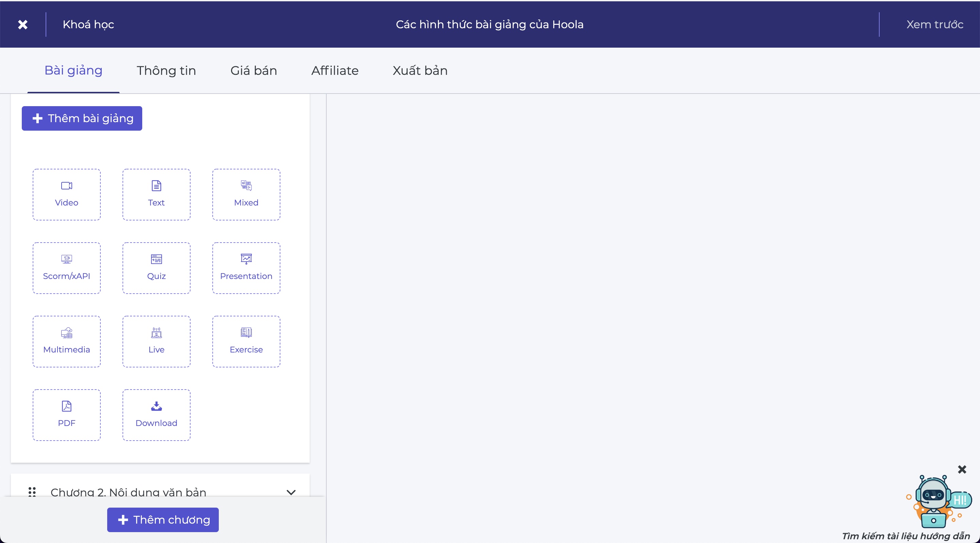The image size is (980, 543).
Task: Dismiss the help robot with its X
Action: (x=962, y=469)
